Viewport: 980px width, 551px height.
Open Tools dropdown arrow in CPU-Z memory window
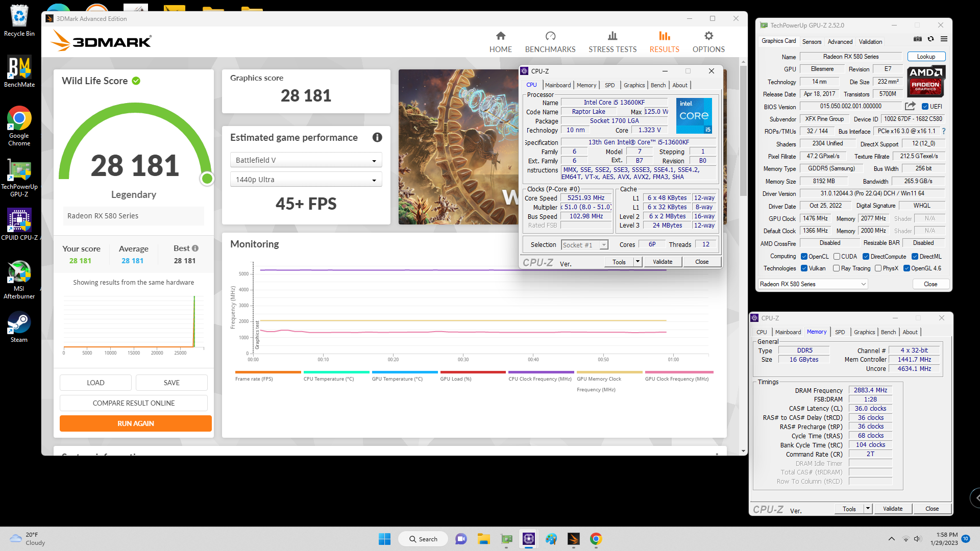point(867,509)
